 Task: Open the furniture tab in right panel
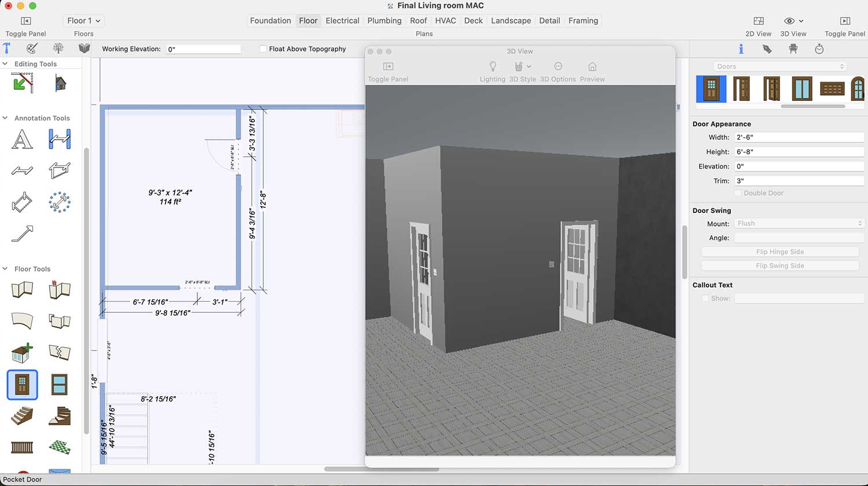coord(793,49)
